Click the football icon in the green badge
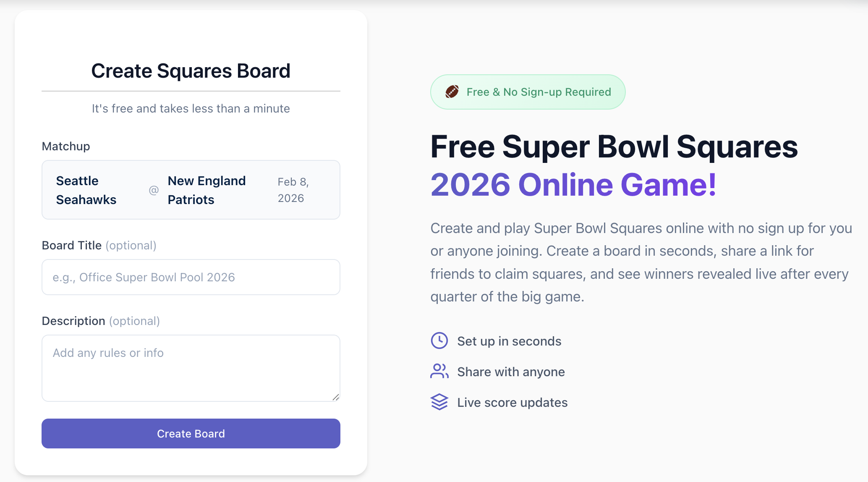Image resolution: width=868 pixels, height=482 pixels. coord(452,92)
